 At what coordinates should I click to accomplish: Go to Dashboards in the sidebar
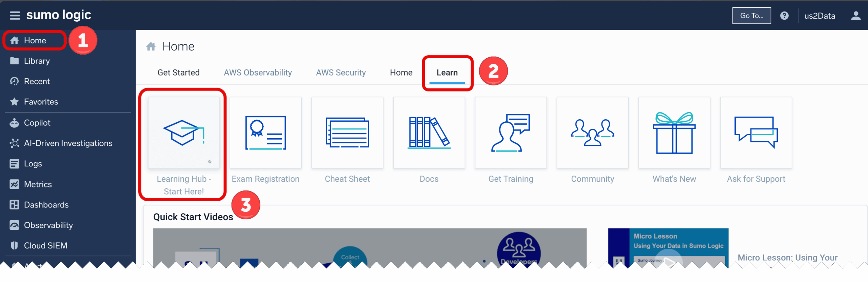(x=46, y=205)
